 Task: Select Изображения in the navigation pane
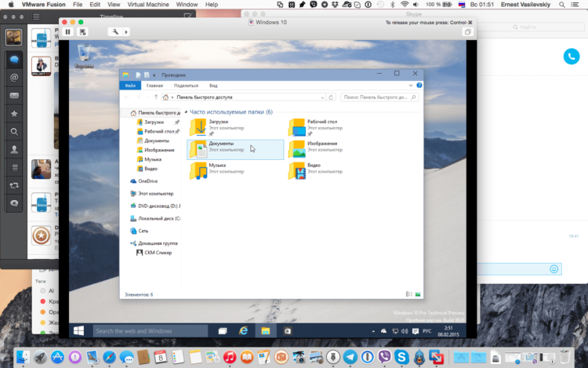pos(159,150)
